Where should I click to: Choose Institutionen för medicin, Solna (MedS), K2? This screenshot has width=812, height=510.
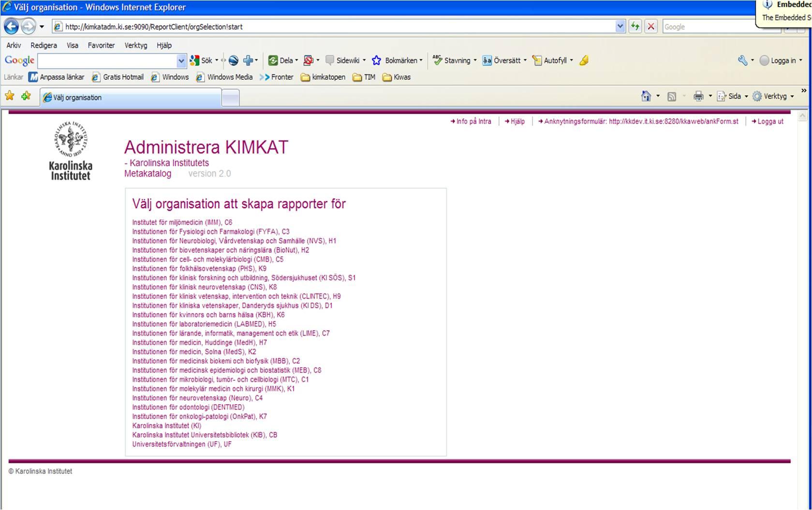pos(194,352)
